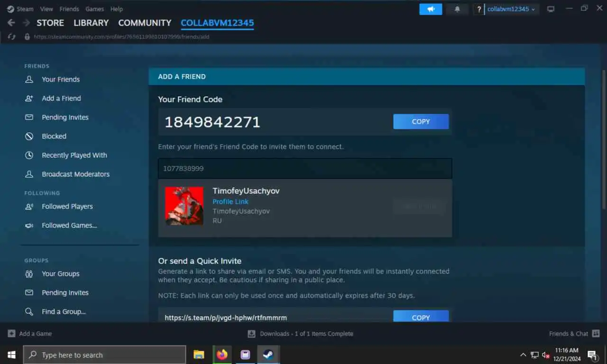Click the Add a Game plus icon
This screenshot has width=607, height=364.
point(11,334)
